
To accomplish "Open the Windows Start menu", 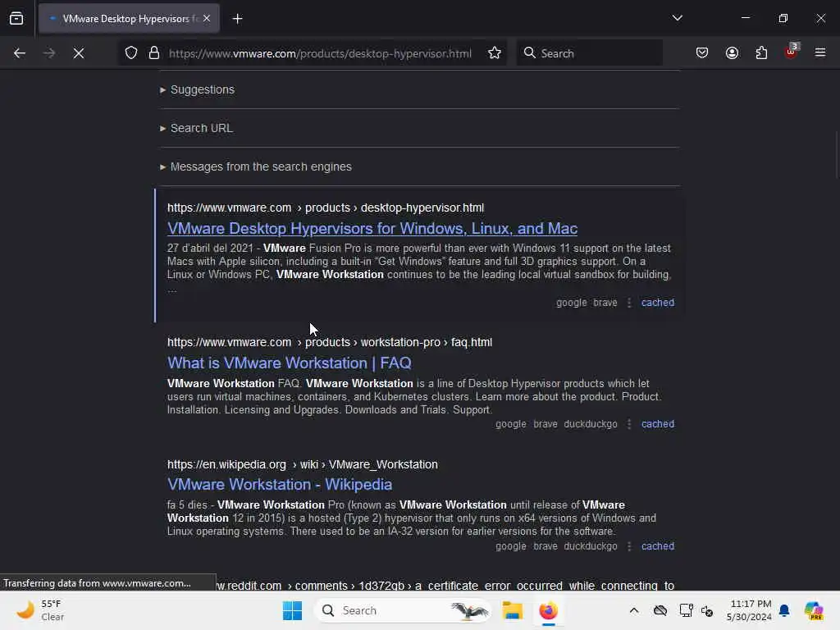I will pyautogui.click(x=292, y=610).
